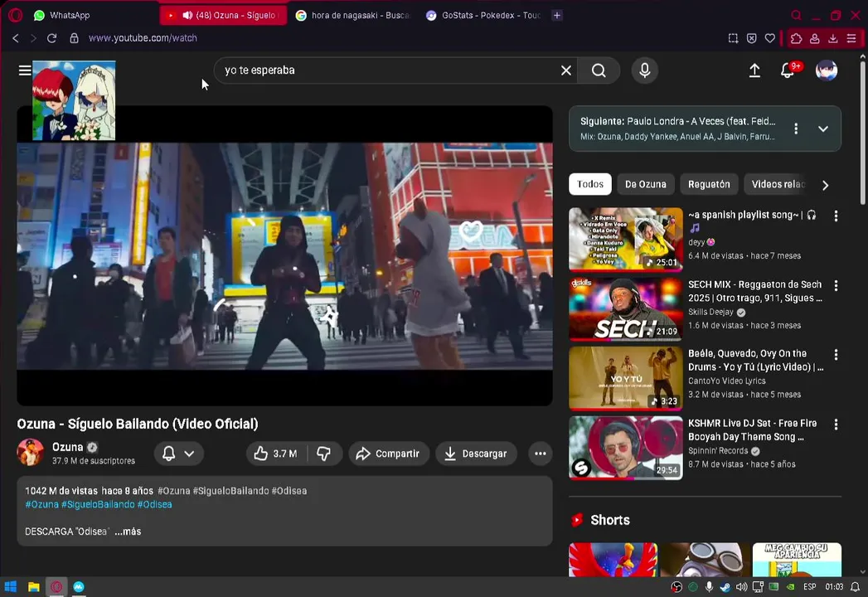Expand the Siguiente mix playlist chevron
868x597 pixels.
click(822, 129)
